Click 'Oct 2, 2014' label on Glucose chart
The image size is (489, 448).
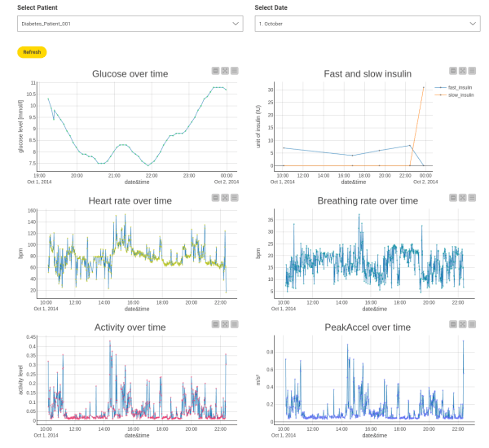coord(227,182)
